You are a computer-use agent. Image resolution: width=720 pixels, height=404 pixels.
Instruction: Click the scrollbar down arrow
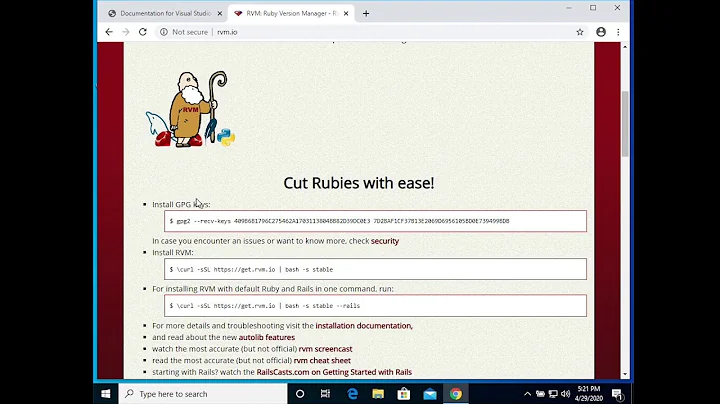625,374
